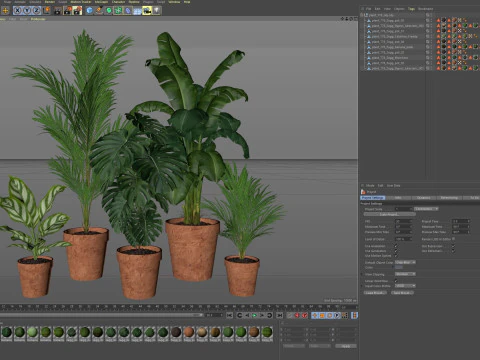Switch to the Dynamics tab
The height and width of the screenshot is (360, 480).
coord(423,198)
